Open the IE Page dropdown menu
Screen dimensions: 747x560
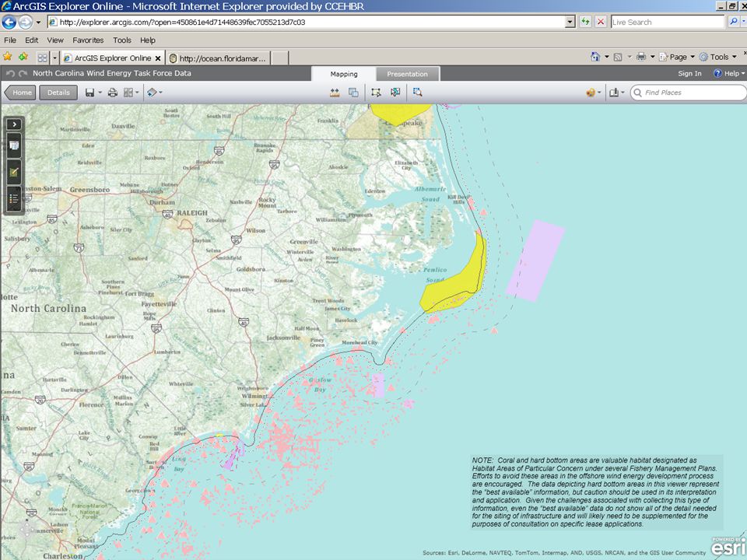tap(677, 57)
